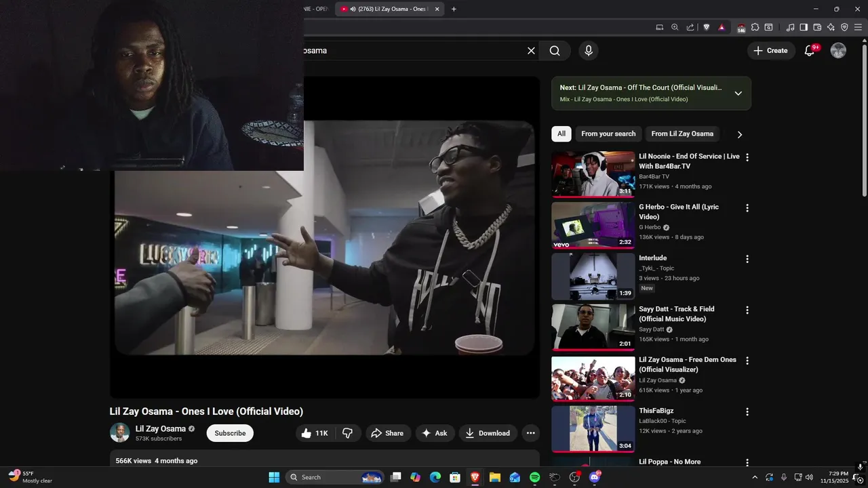This screenshot has width=868, height=488.
Task: Click the Share button
Action: [x=389, y=433]
